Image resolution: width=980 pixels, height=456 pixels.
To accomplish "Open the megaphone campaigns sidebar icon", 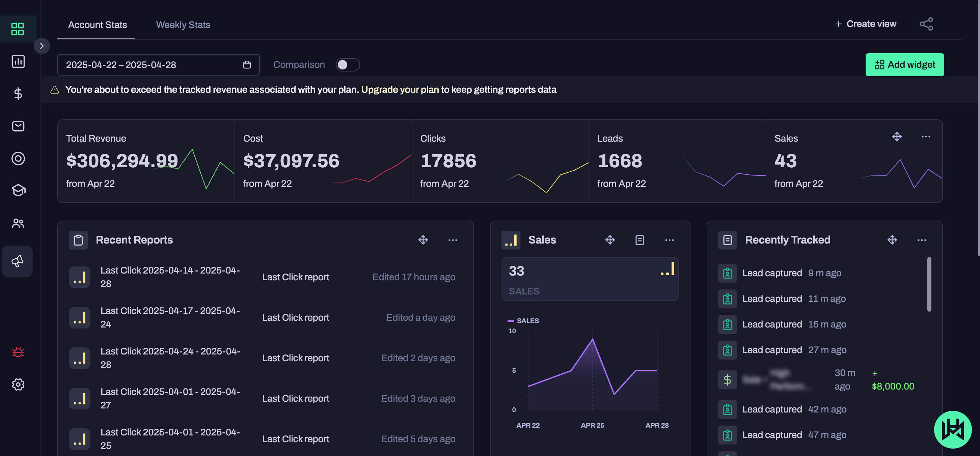I will coord(18,261).
